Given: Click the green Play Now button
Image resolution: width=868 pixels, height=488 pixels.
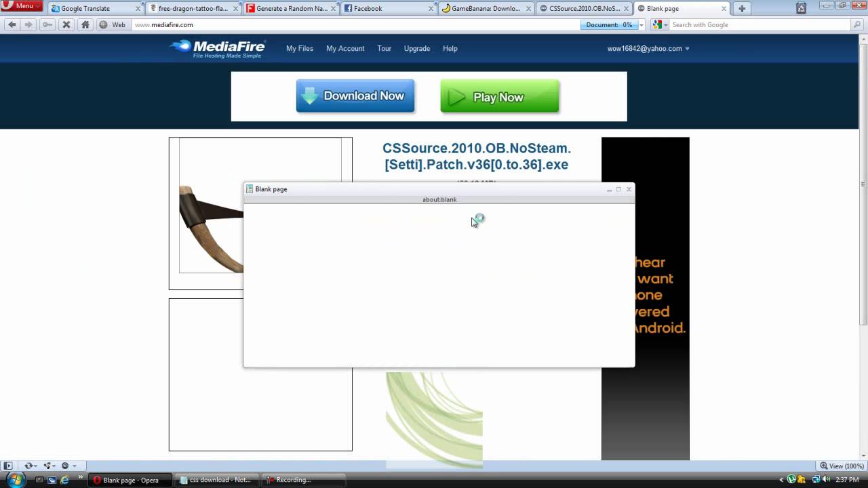Looking at the screenshot, I should 500,96.
